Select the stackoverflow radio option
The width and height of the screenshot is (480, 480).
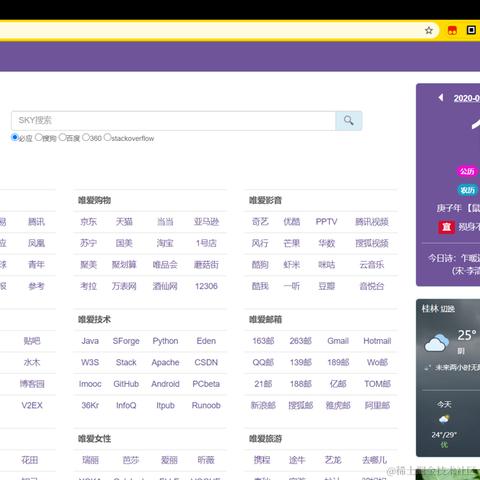[x=107, y=137]
